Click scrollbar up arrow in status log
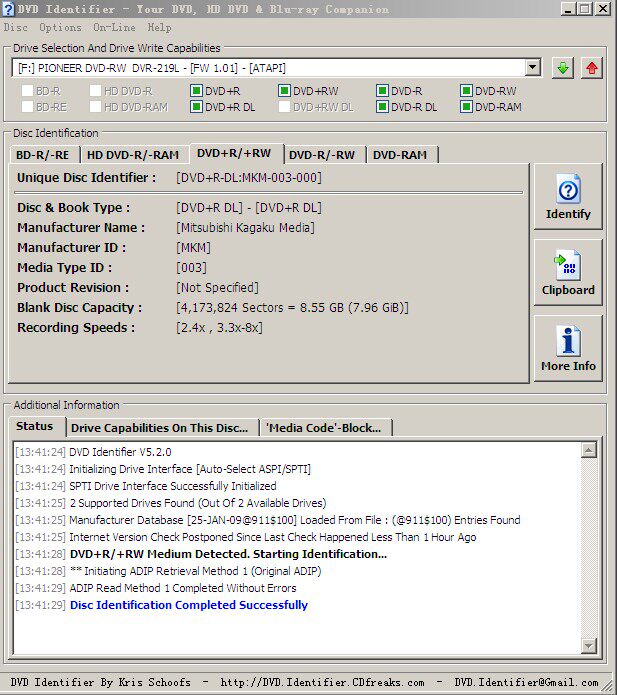 (589, 450)
